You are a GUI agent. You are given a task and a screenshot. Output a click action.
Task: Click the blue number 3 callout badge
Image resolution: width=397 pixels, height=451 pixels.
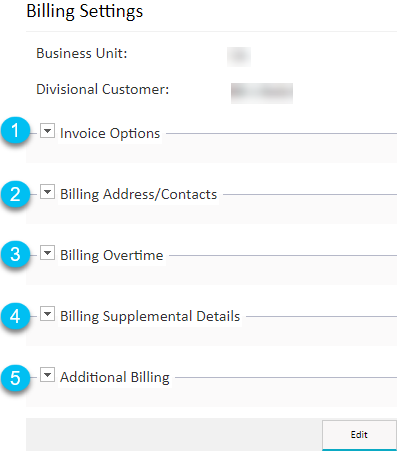click(x=15, y=255)
